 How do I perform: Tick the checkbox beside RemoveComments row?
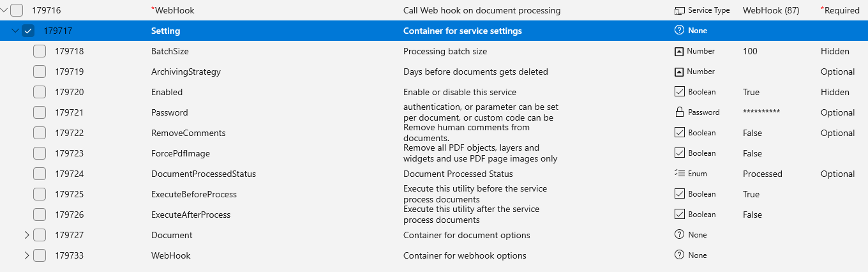[x=40, y=133]
